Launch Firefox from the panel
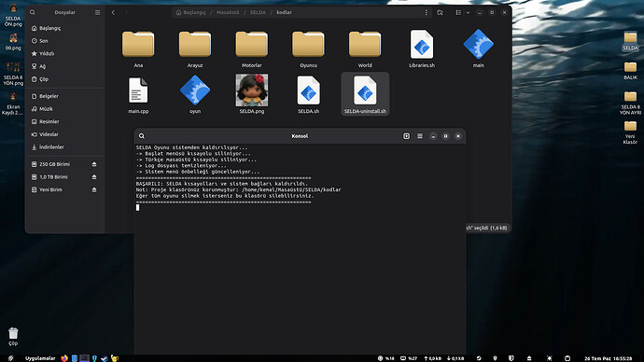 64,358
